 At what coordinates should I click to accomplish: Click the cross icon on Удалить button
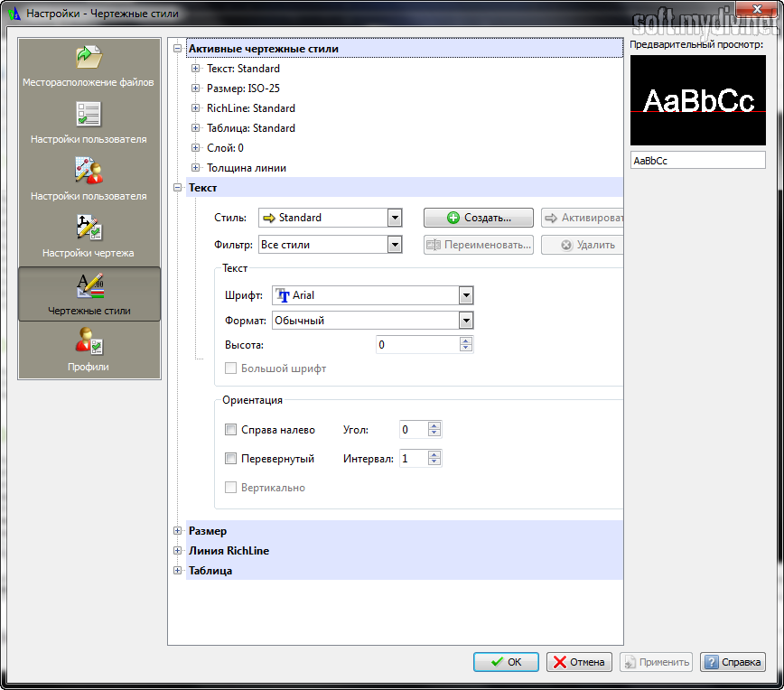566,245
